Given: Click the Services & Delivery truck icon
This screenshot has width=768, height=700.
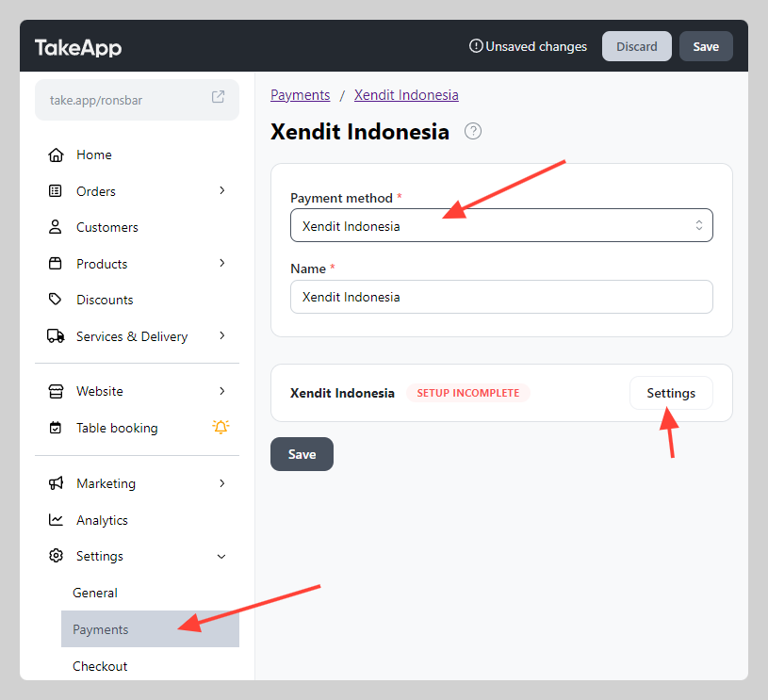Looking at the screenshot, I should [56, 336].
